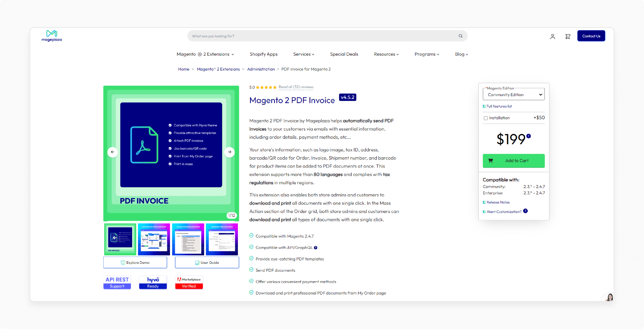Click the second product thumbnail image
Viewport: 644px width, 329px height.
[154, 239]
